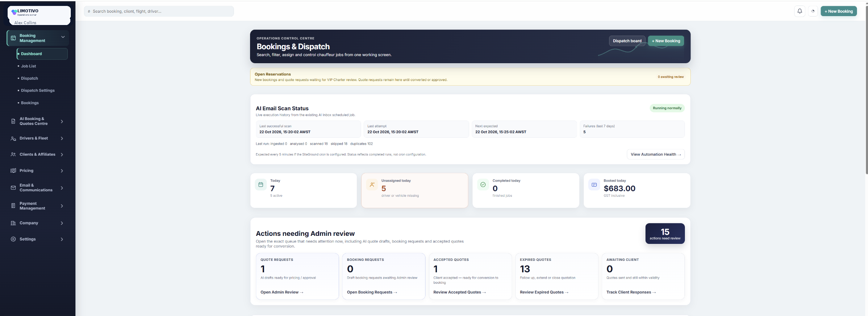Expand AI Booking & Quotes Centre chevron
Screen dimensions: 868x316
pyautogui.click(x=62, y=121)
